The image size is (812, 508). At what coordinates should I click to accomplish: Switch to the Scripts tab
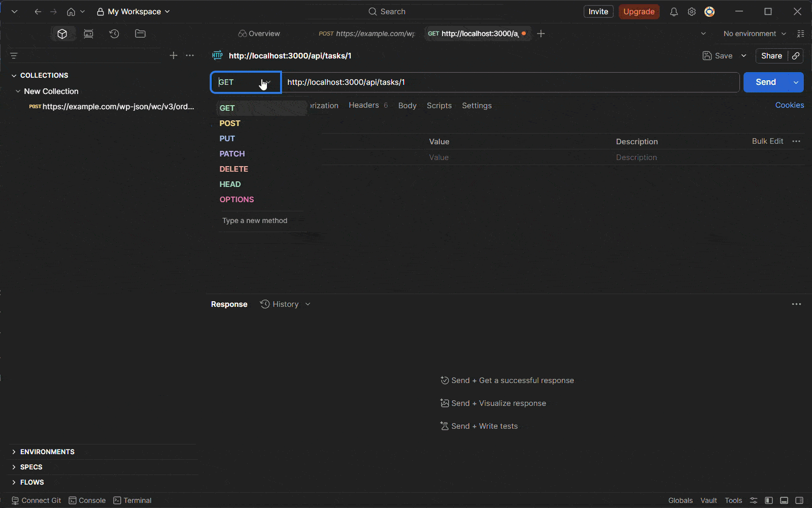tap(439, 106)
